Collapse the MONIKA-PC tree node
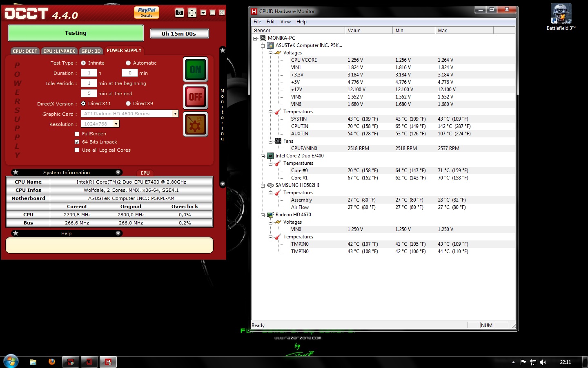This screenshot has height=368, width=588. tap(255, 38)
